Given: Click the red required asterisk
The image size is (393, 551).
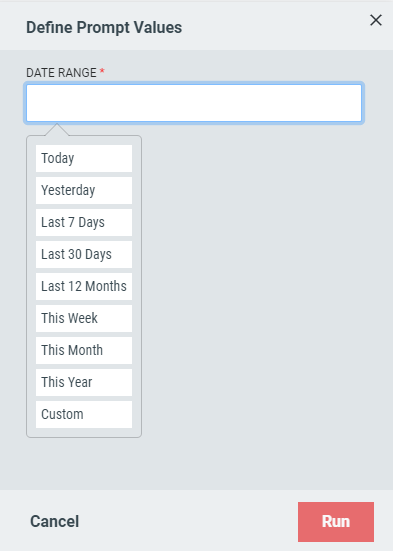Looking at the screenshot, I should coord(102,71).
